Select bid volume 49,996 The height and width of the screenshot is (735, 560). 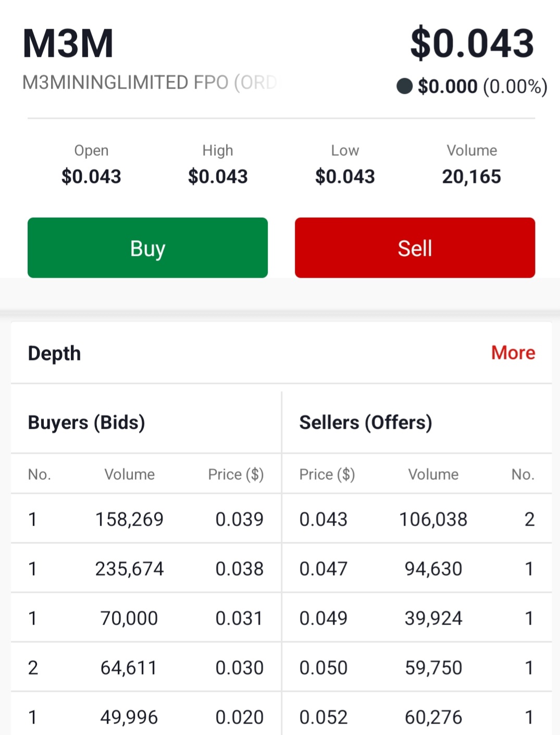pos(129,717)
